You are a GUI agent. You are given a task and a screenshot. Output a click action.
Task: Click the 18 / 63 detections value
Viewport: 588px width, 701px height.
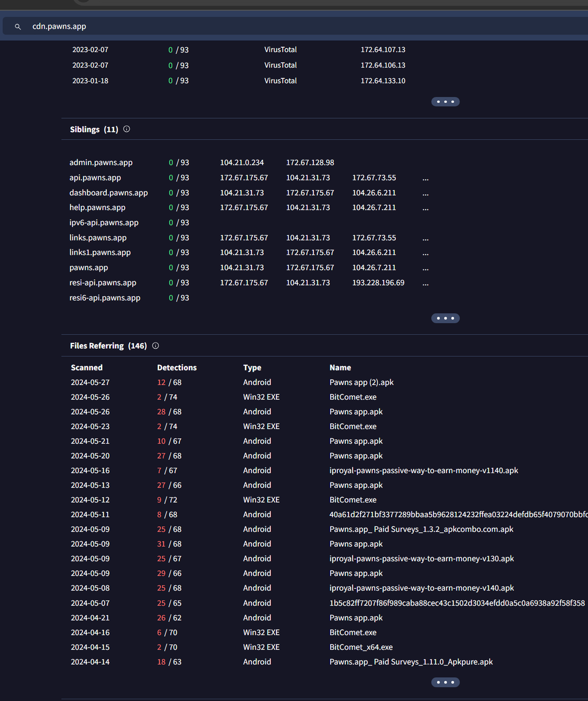pos(169,662)
